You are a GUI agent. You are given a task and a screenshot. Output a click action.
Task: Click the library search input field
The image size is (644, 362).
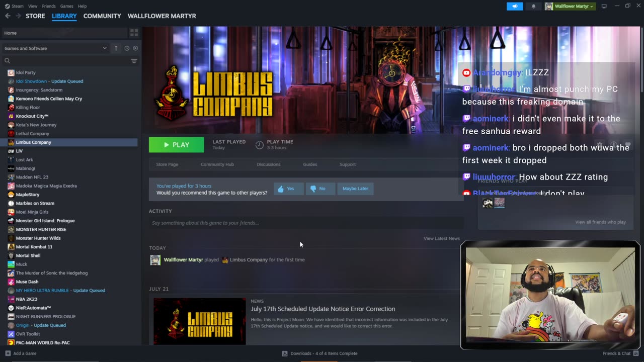(69, 61)
